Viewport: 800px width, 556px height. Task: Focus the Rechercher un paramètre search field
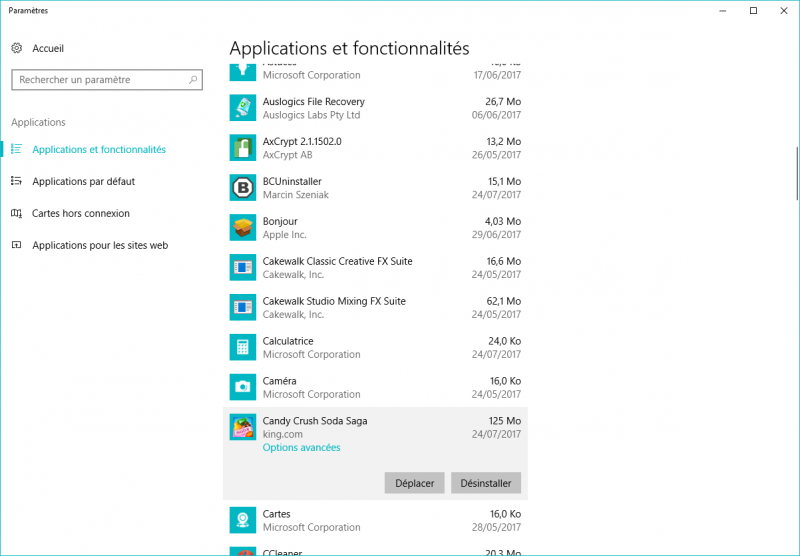click(107, 80)
